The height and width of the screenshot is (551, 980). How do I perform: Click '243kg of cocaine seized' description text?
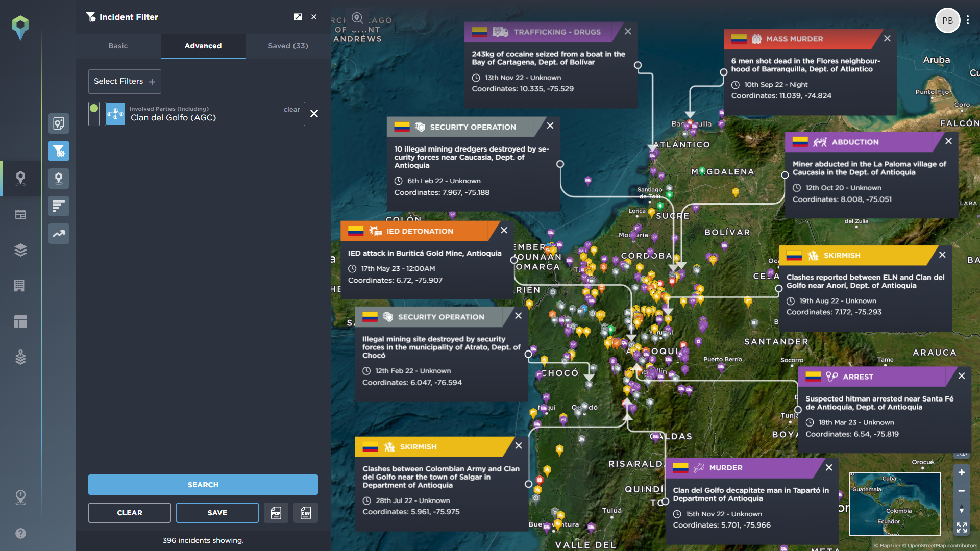(x=548, y=58)
